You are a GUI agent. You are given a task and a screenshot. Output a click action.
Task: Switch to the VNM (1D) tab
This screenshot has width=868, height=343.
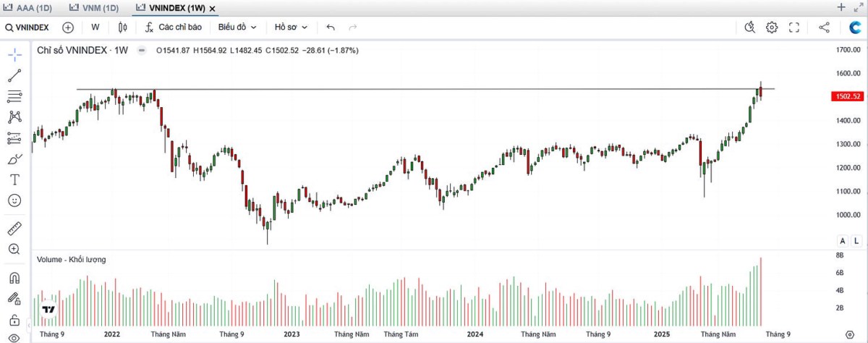[95, 7]
